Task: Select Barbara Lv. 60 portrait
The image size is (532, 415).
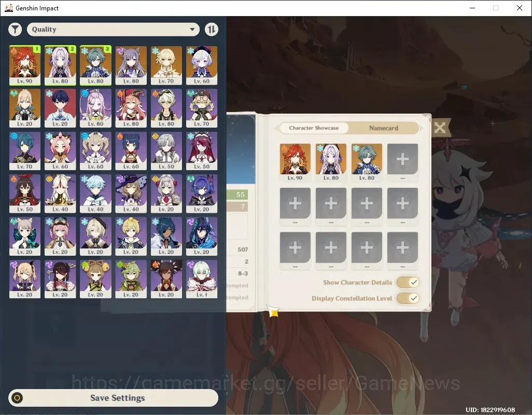Action: (x=95, y=150)
